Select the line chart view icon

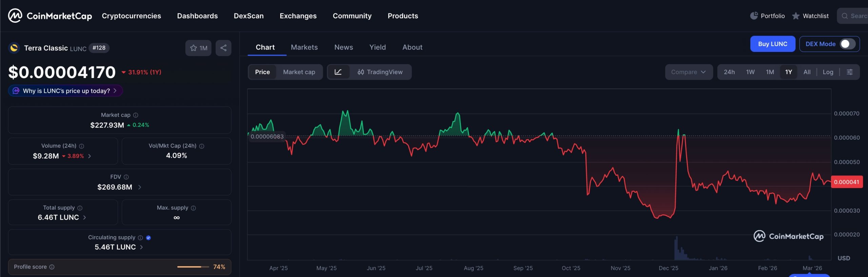coord(338,72)
